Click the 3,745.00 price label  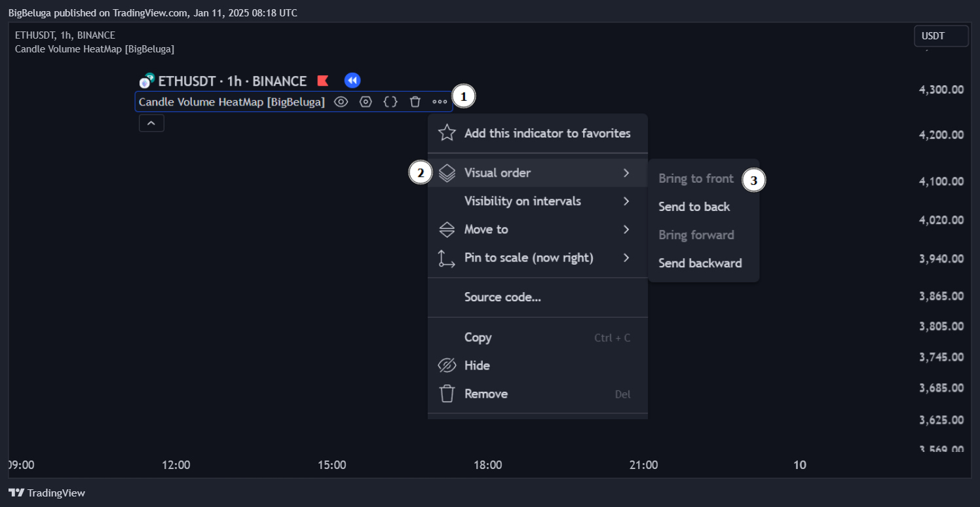[x=941, y=357]
